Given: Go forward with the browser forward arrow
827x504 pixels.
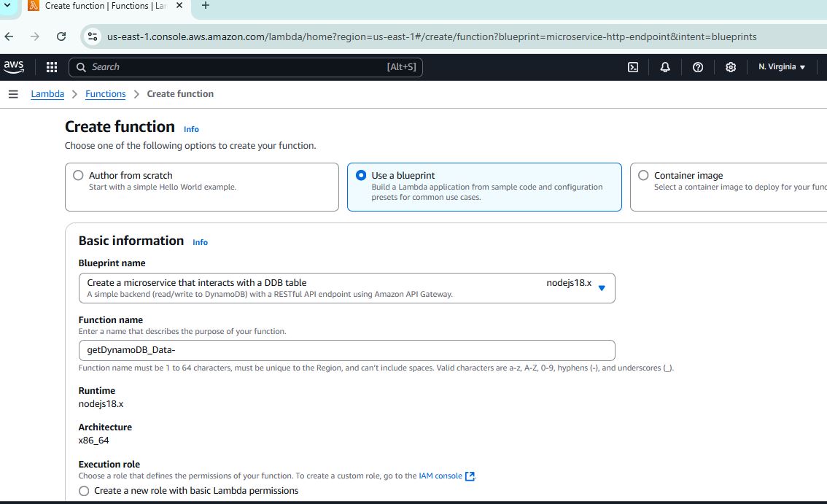Looking at the screenshot, I should (x=35, y=36).
